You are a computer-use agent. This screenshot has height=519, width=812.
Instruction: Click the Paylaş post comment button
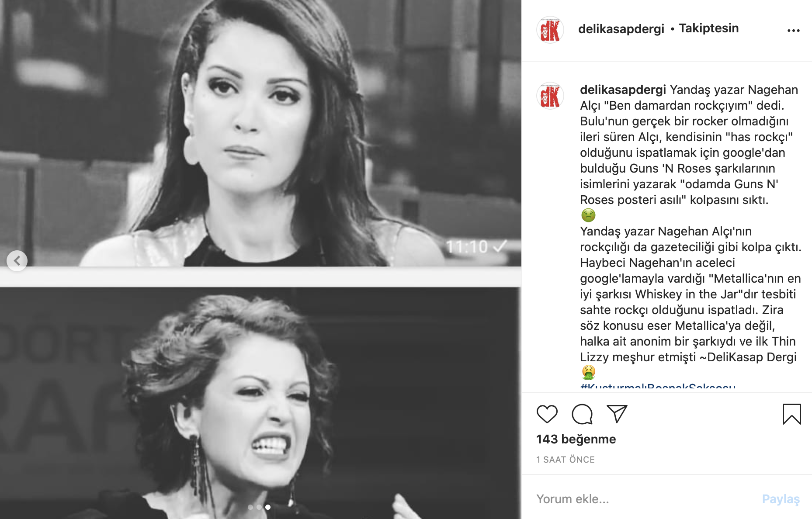(781, 499)
